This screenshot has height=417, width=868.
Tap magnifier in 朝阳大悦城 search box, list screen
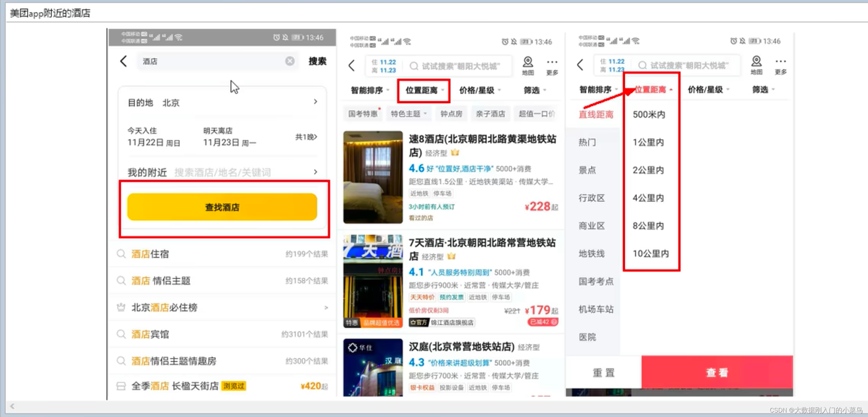[x=414, y=66]
